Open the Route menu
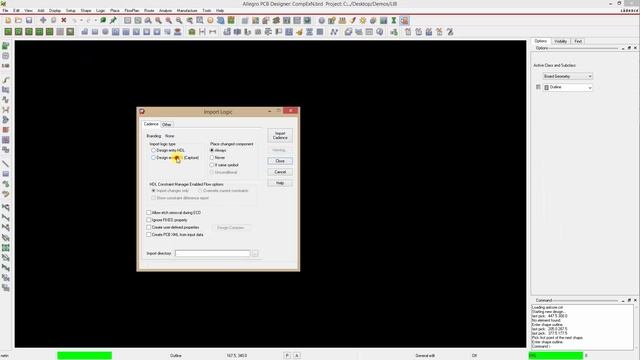 (x=149, y=10)
